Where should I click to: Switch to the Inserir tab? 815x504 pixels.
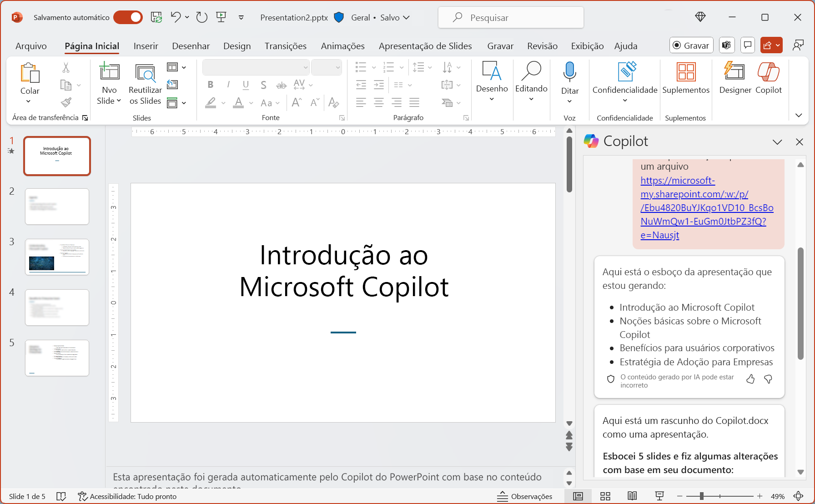pyautogui.click(x=146, y=46)
